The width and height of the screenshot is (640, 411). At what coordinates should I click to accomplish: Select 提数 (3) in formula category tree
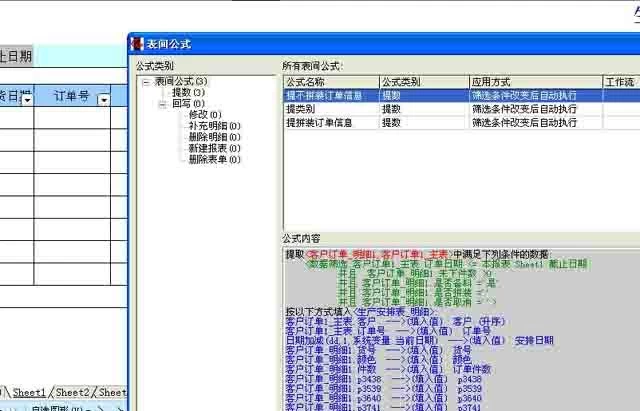click(187, 92)
